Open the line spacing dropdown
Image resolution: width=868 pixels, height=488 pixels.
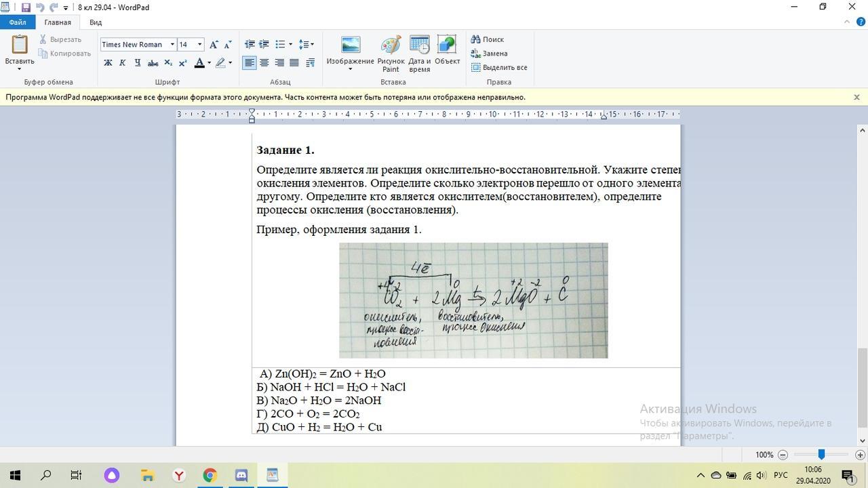(x=307, y=45)
